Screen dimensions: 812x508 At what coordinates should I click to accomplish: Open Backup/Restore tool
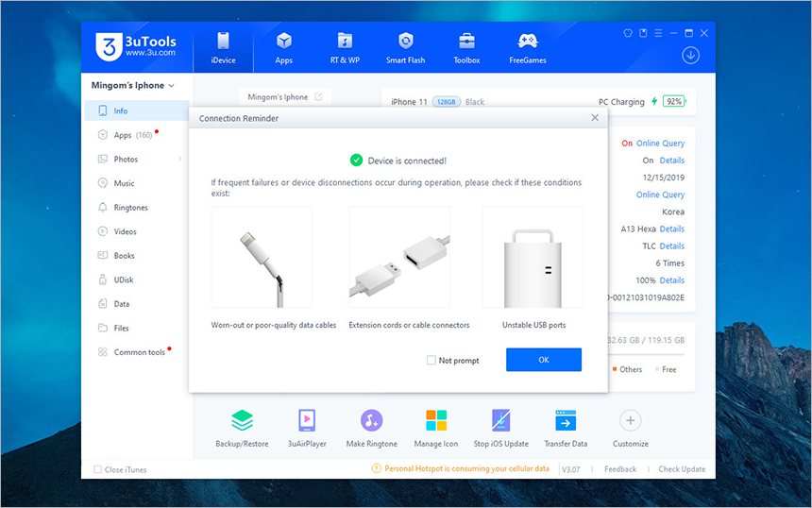click(242, 429)
